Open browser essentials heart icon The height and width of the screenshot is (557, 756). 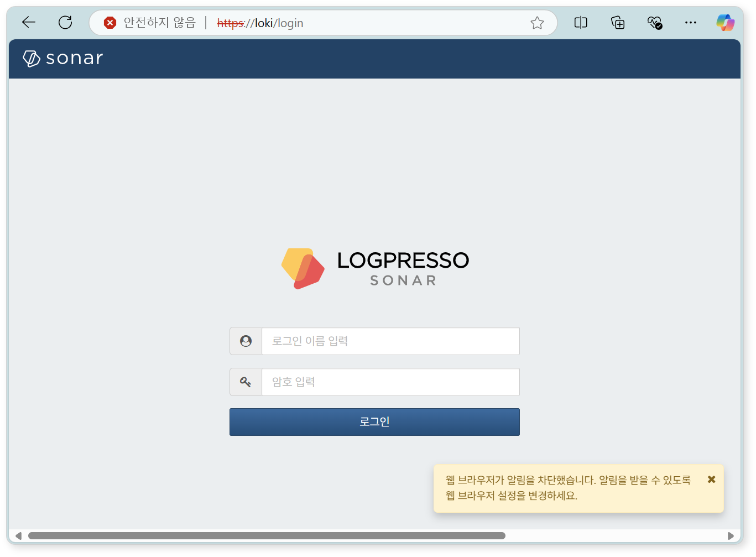[x=655, y=23]
